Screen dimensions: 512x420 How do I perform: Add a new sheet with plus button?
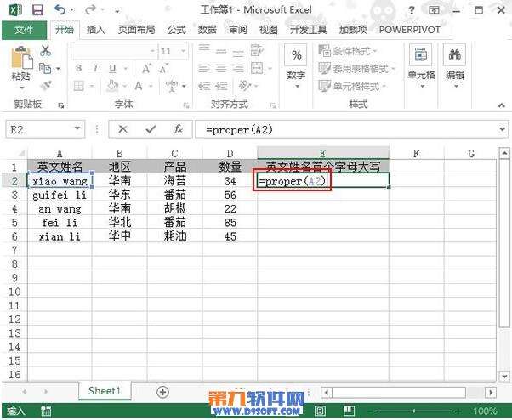pyautogui.click(x=163, y=392)
